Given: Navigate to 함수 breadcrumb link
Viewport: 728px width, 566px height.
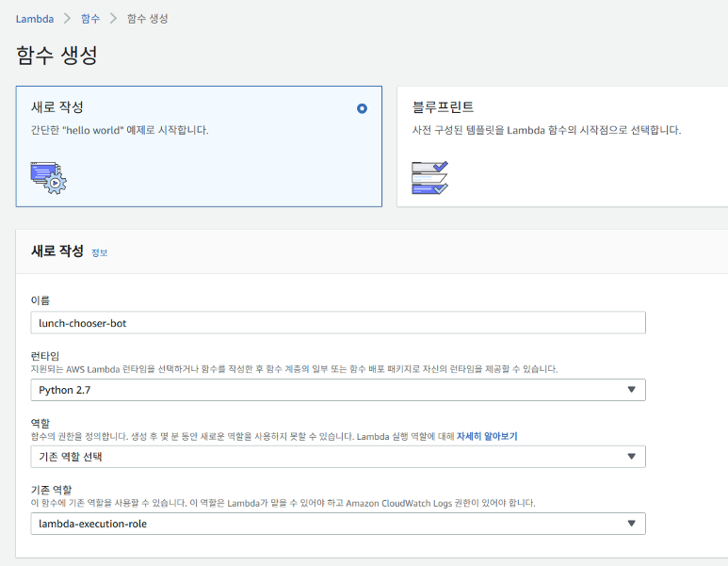Looking at the screenshot, I should (89, 19).
